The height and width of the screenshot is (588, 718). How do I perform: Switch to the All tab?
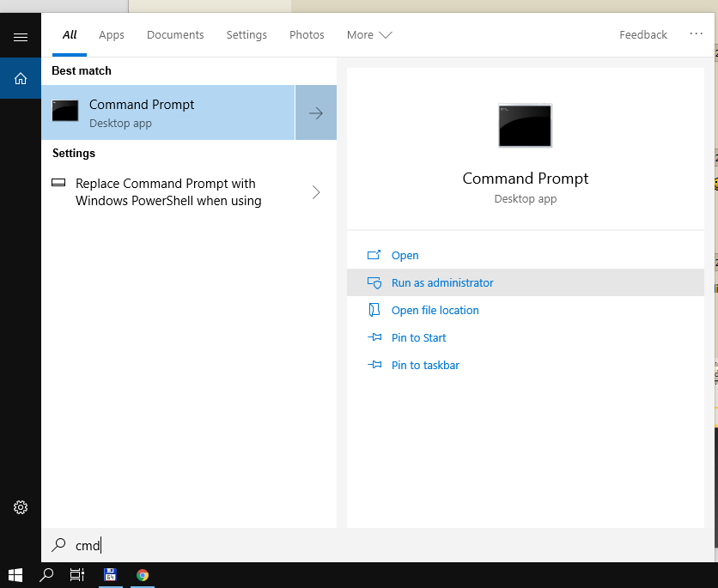[70, 35]
